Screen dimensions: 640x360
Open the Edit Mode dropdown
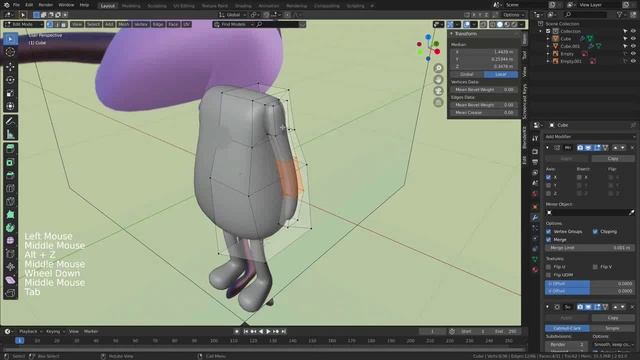[x=23, y=24]
